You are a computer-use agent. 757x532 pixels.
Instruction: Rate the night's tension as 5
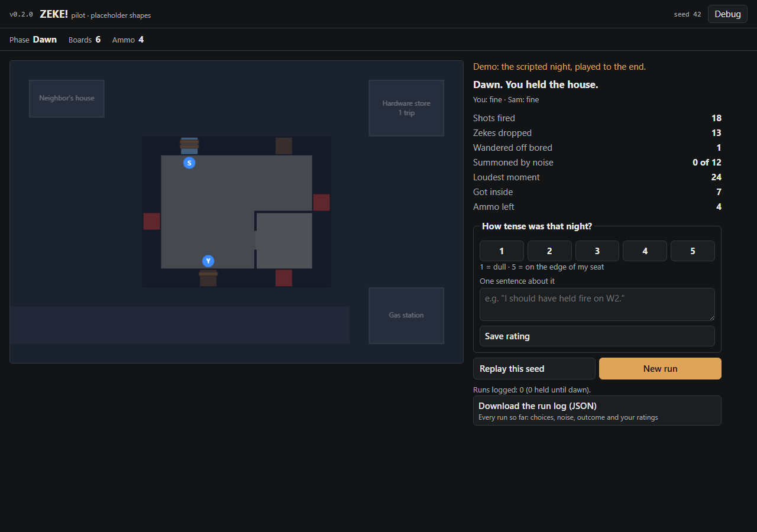click(693, 251)
